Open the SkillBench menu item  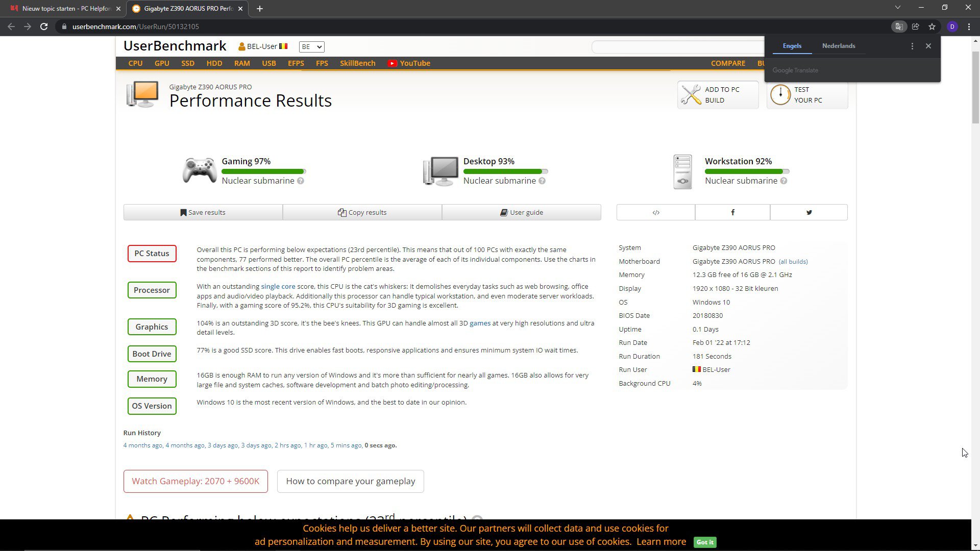pos(357,63)
